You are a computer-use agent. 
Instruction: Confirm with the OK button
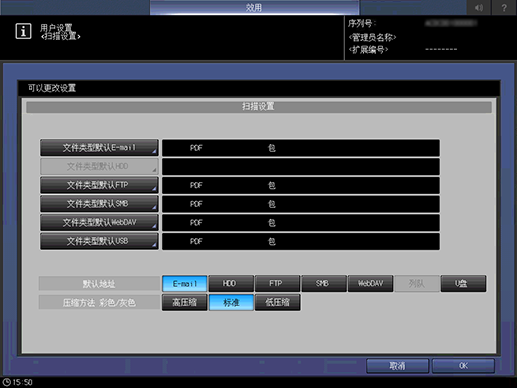click(463, 366)
